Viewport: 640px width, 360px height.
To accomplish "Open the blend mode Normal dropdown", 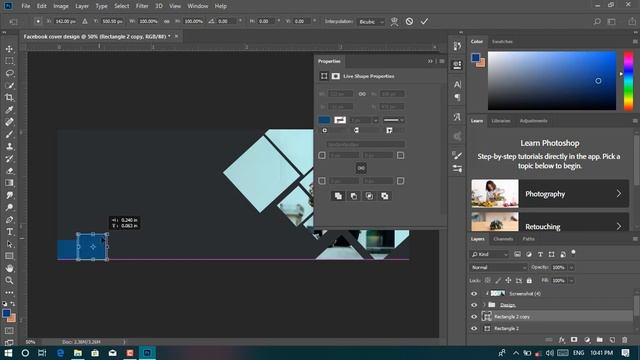I will (x=498, y=267).
